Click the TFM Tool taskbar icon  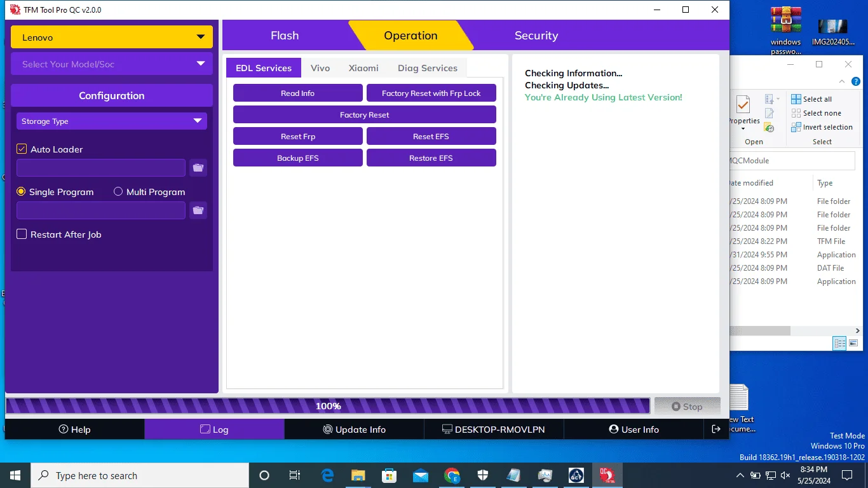[607, 475]
